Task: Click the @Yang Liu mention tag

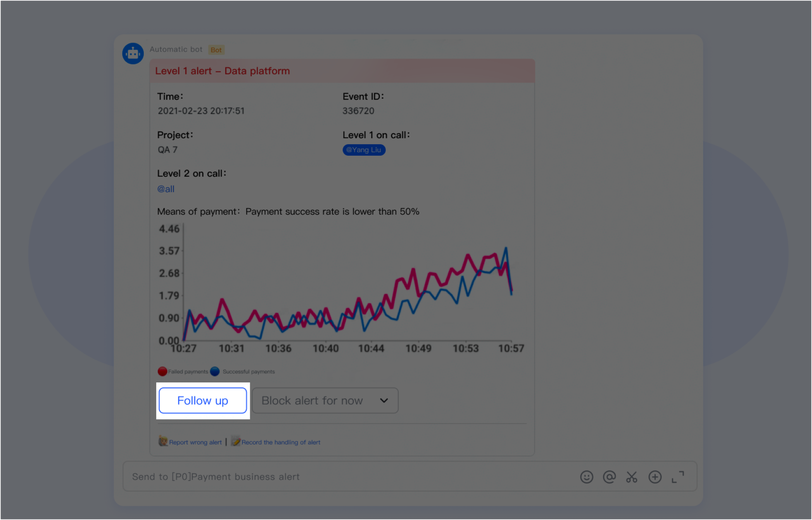Action: pyautogui.click(x=364, y=150)
